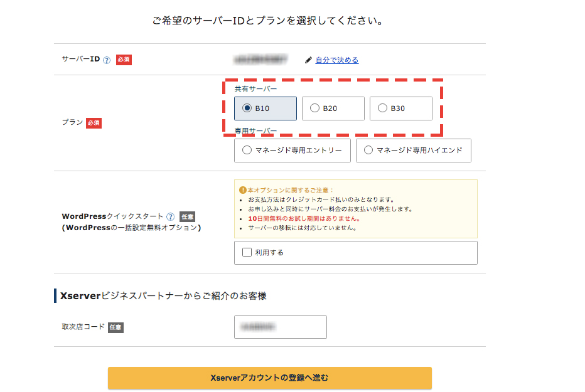The image size is (585, 392).
Task: Click the 任意 badge beside WordPressクイックスタート
Action: (x=187, y=216)
